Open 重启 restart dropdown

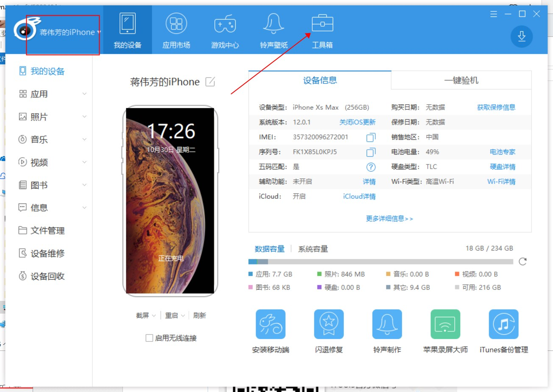(x=175, y=315)
